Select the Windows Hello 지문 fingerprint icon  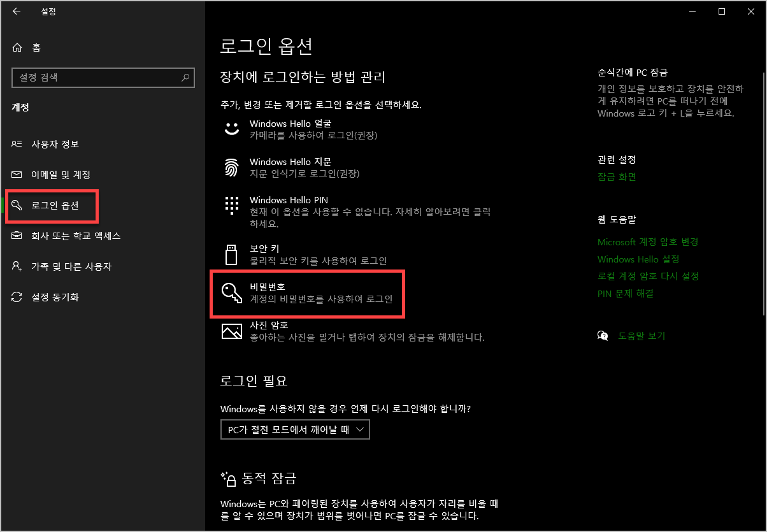[232, 167]
